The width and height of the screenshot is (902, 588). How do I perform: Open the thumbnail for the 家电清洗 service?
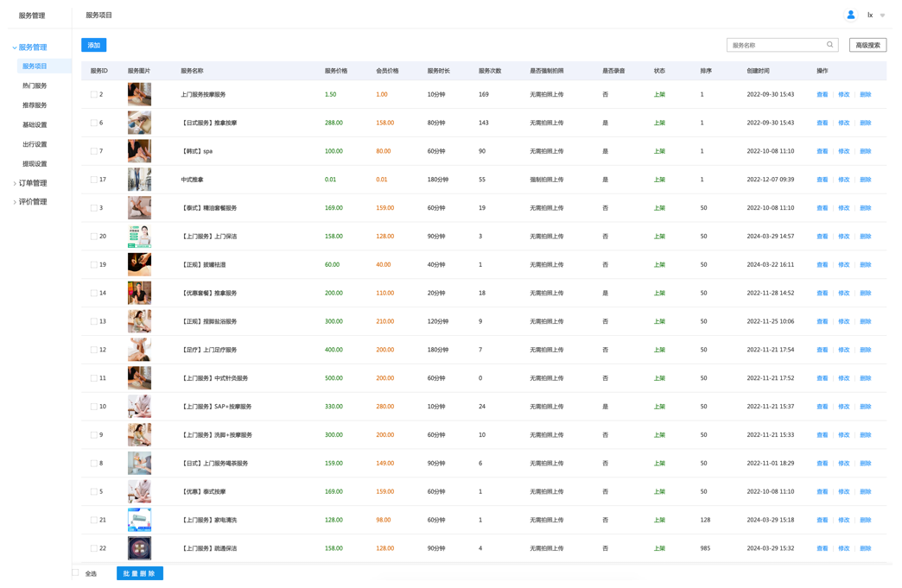click(x=139, y=520)
